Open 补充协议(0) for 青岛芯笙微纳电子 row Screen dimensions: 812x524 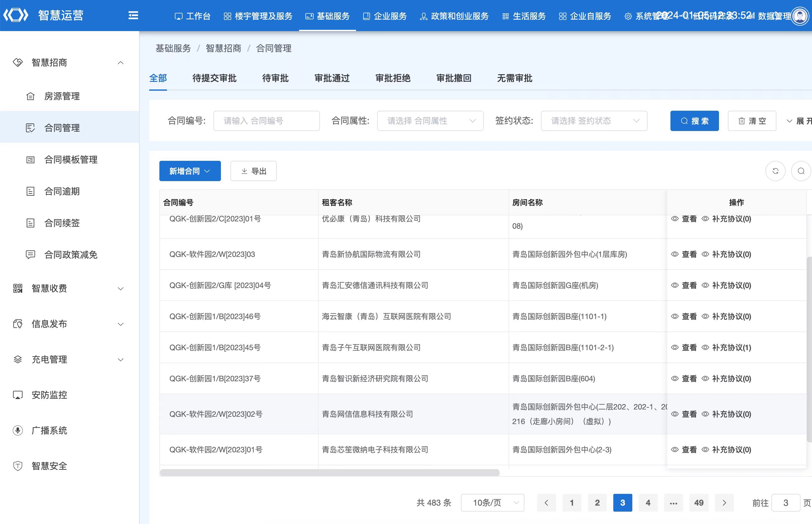click(727, 450)
